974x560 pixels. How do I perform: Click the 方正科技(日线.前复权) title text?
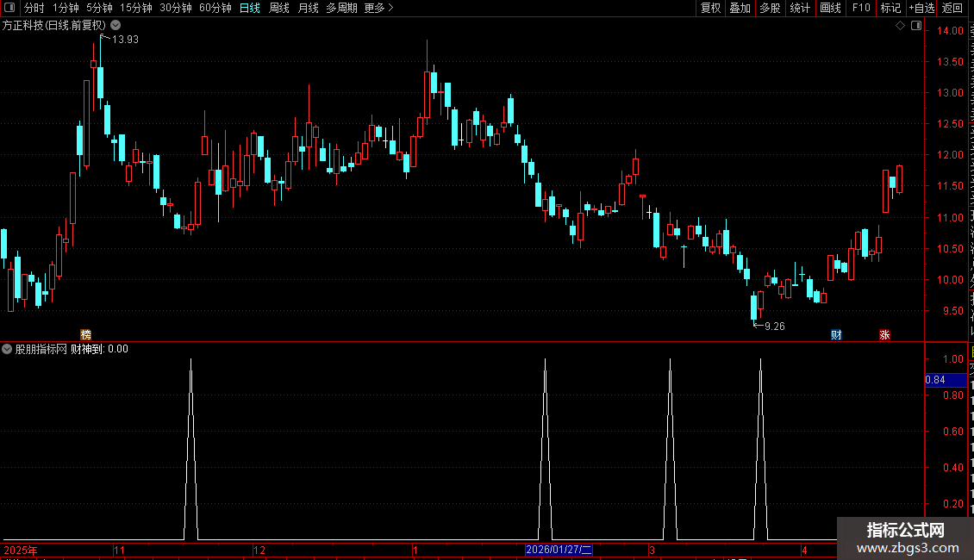[54, 26]
